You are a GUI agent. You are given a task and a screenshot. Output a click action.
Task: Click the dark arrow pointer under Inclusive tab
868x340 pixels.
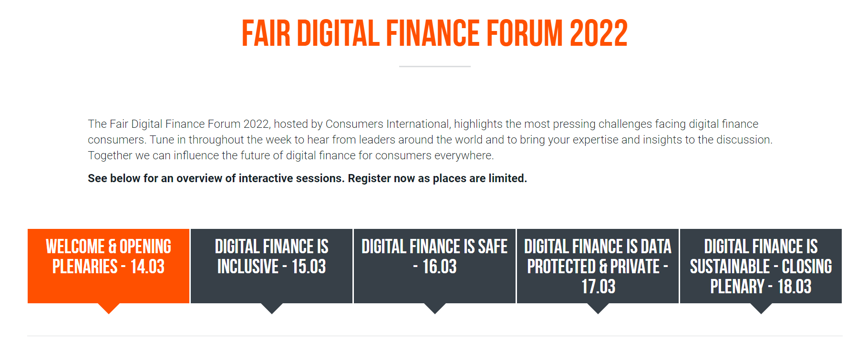point(272,308)
